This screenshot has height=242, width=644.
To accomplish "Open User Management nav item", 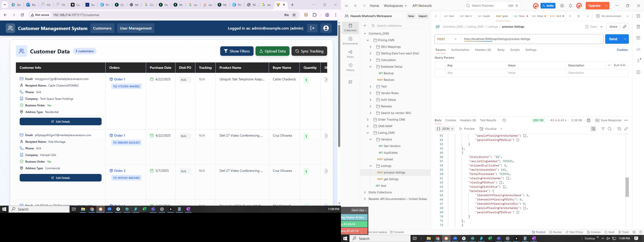I will [135, 28].
